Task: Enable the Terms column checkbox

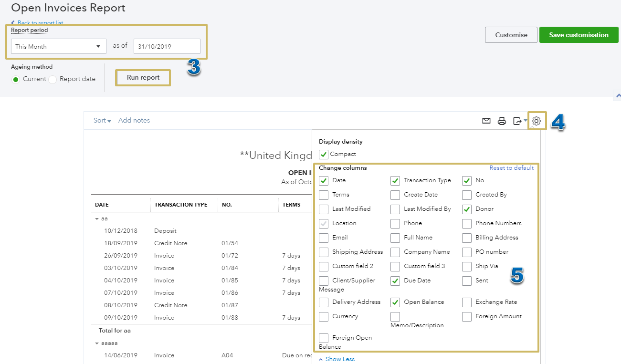Action: tap(324, 195)
